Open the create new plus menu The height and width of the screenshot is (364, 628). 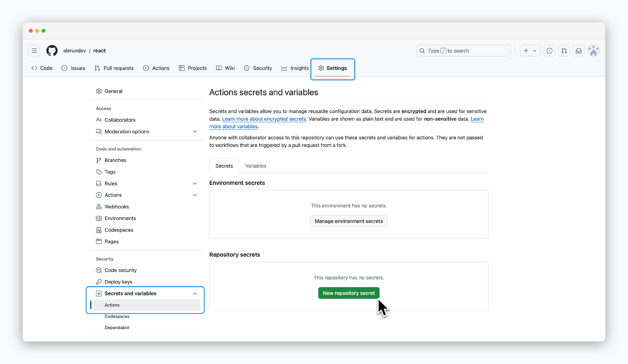point(530,51)
